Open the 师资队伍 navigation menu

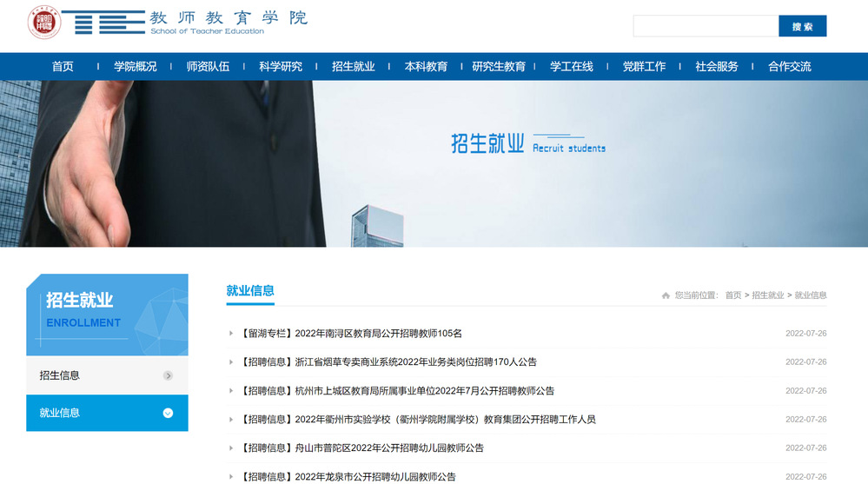tap(208, 66)
